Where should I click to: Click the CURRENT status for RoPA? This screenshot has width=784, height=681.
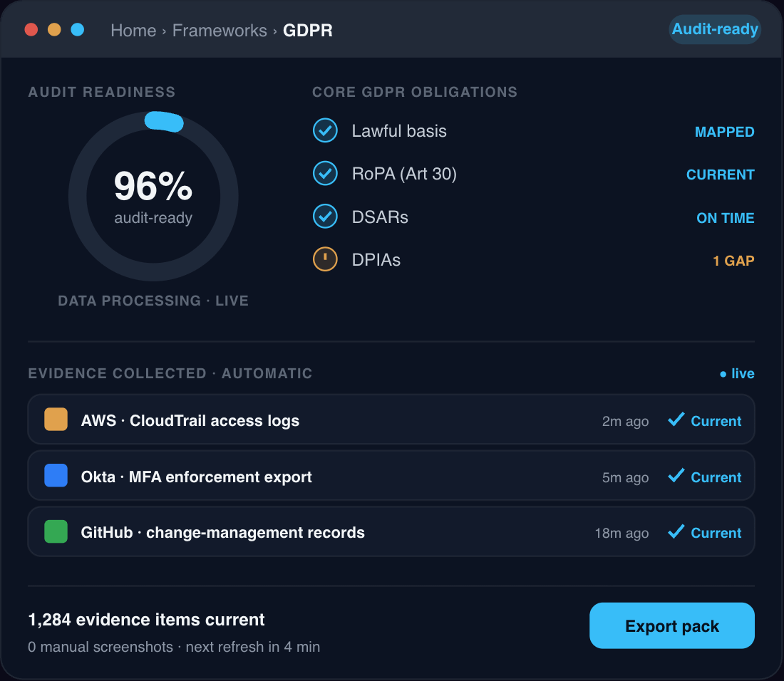point(720,175)
